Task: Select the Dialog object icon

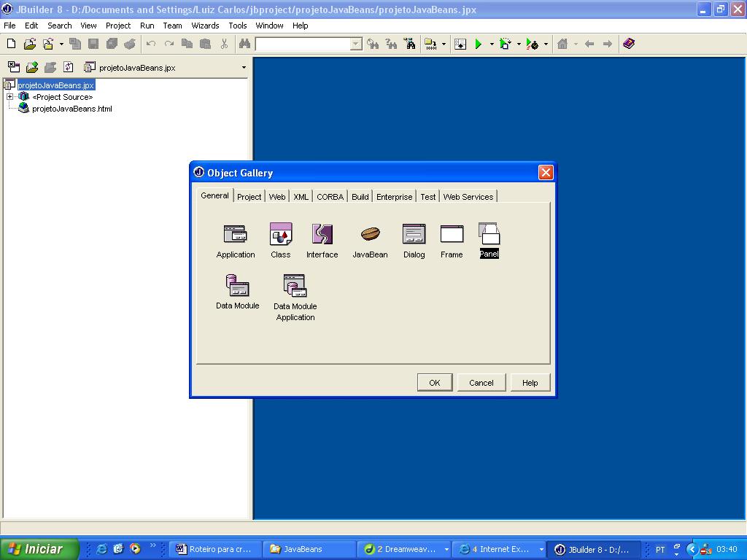Action: point(414,234)
